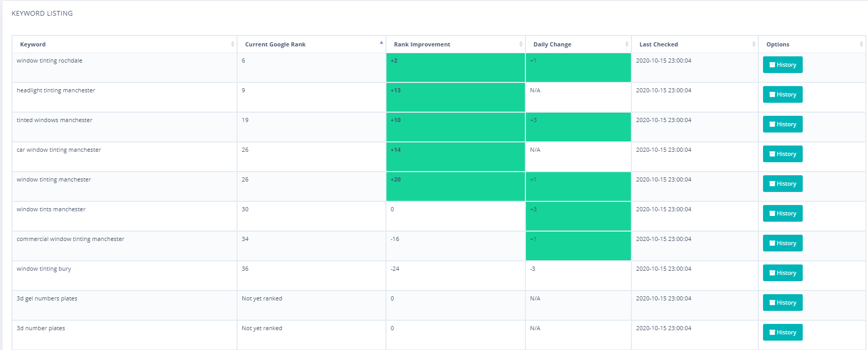Open History for window tints manchester
868x350 pixels.
click(782, 213)
